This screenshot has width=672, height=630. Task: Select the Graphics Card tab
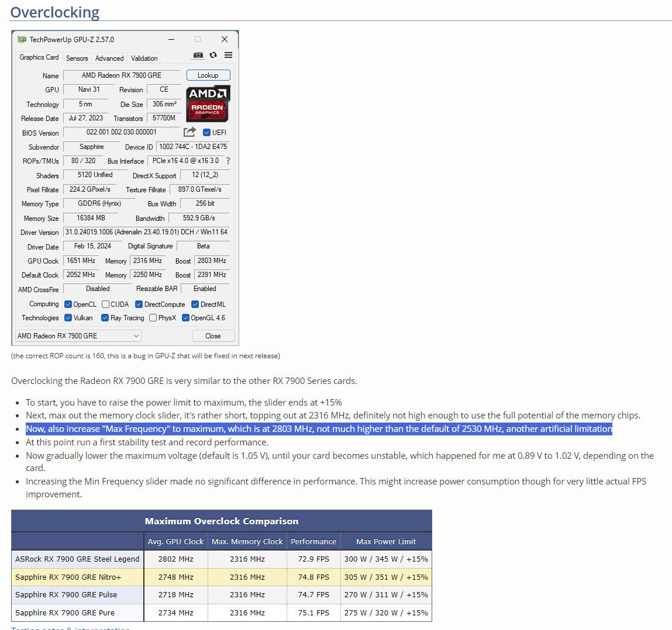tap(39, 57)
